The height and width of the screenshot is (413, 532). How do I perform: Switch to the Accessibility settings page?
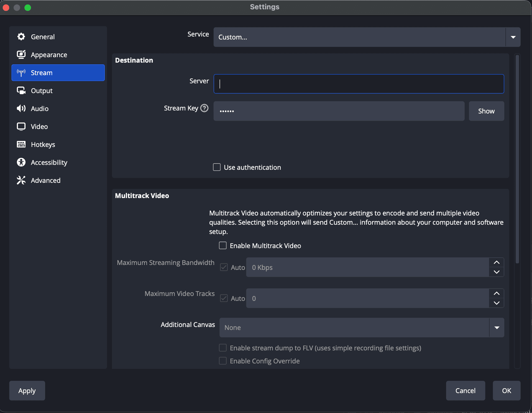click(x=49, y=162)
